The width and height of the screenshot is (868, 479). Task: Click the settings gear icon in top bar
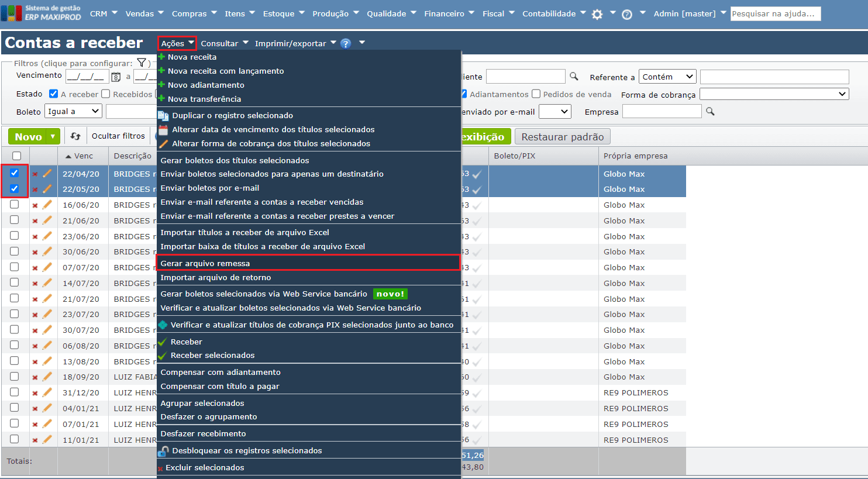597,15
